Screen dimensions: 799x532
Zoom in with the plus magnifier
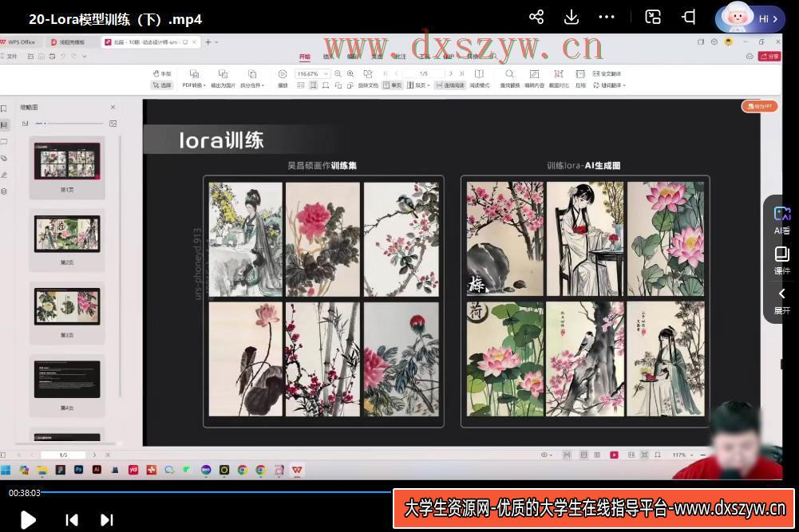click(x=350, y=74)
